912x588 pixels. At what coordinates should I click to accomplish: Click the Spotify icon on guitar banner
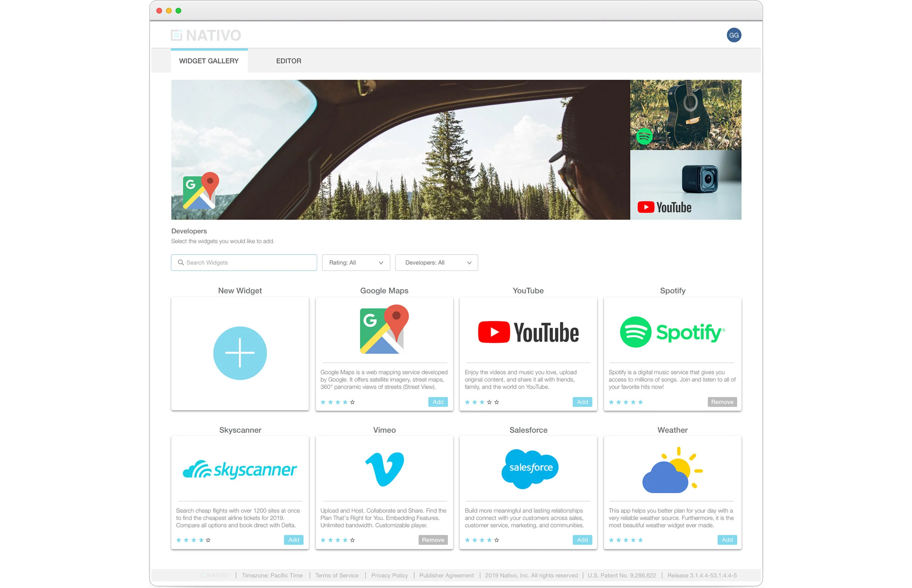tap(644, 136)
